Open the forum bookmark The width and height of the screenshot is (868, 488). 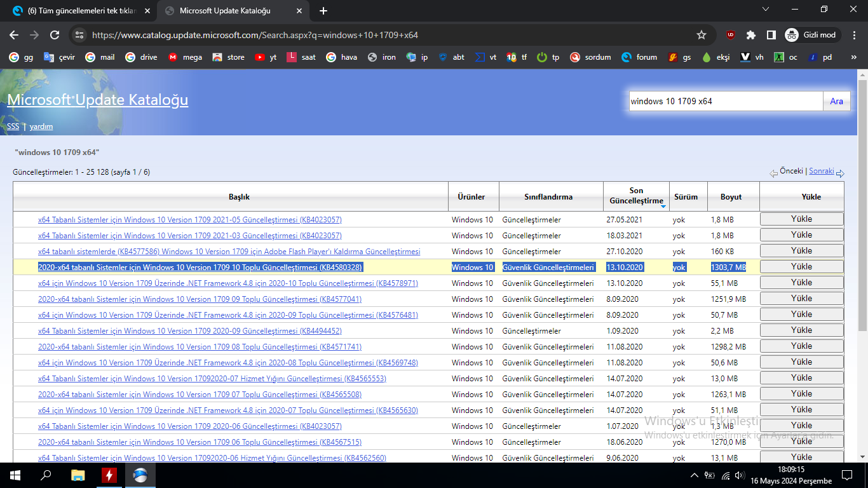tap(639, 57)
